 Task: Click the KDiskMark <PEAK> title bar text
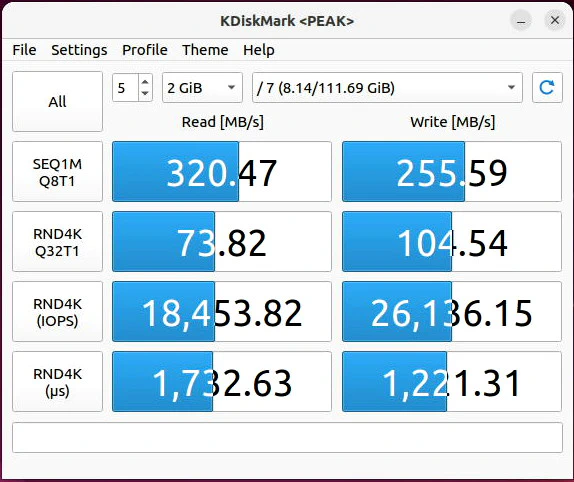pyautogui.click(x=287, y=21)
